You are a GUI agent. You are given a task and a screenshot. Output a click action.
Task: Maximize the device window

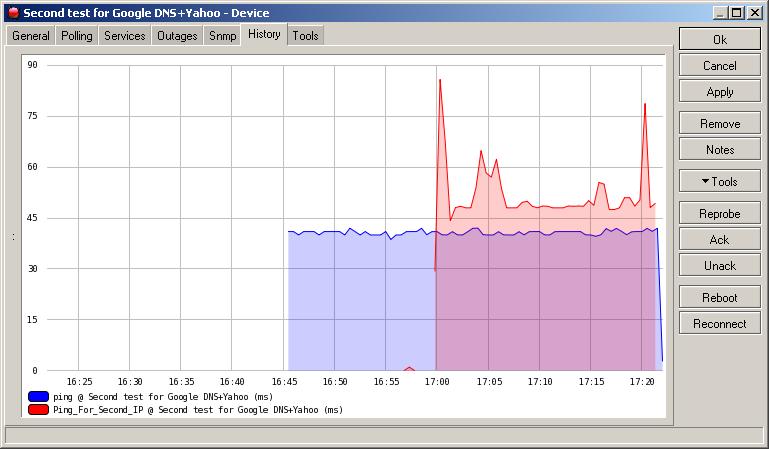pos(737,13)
